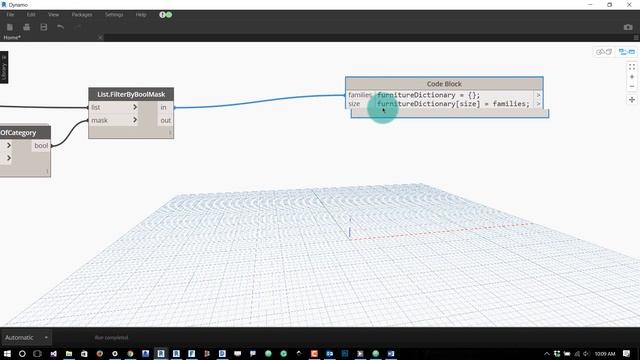Click the bool output port
Screen dimensions: 640x360
point(41,146)
